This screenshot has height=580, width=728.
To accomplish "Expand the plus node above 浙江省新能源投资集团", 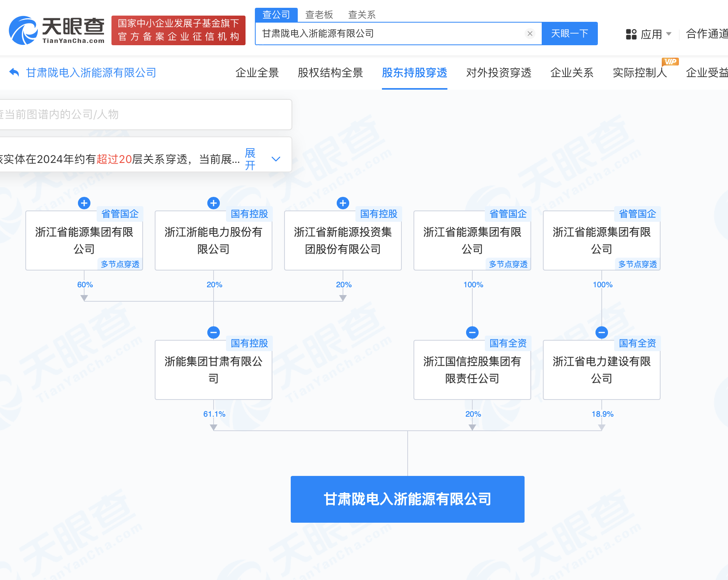I will pyautogui.click(x=343, y=203).
